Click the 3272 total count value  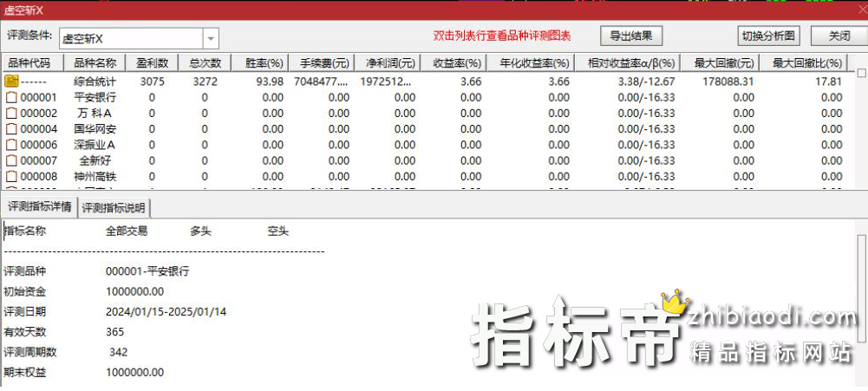coord(205,81)
